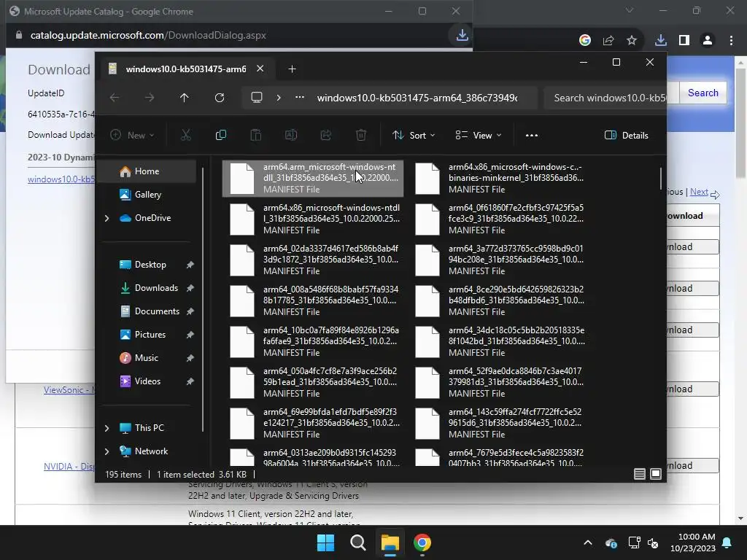Click the Share icon in File Explorer toolbar

326,135
